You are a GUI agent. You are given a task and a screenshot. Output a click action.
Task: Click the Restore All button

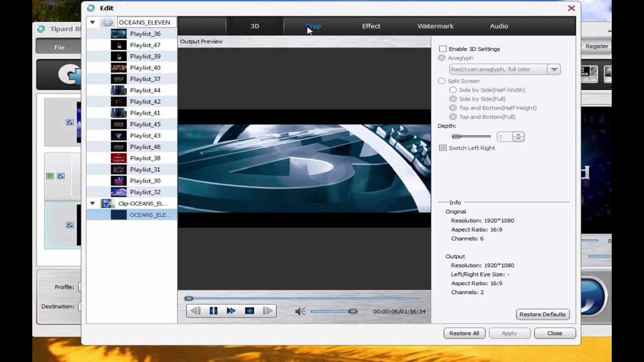click(x=464, y=333)
